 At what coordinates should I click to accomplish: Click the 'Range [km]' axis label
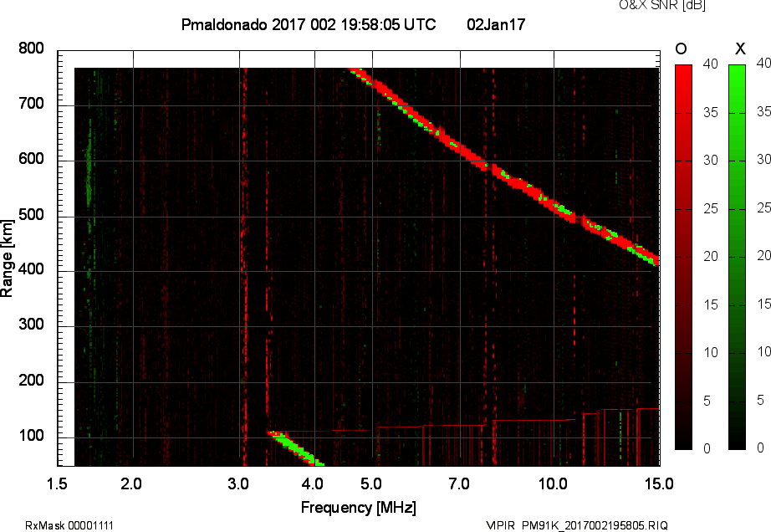pyautogui.click(x=7, y=258)
